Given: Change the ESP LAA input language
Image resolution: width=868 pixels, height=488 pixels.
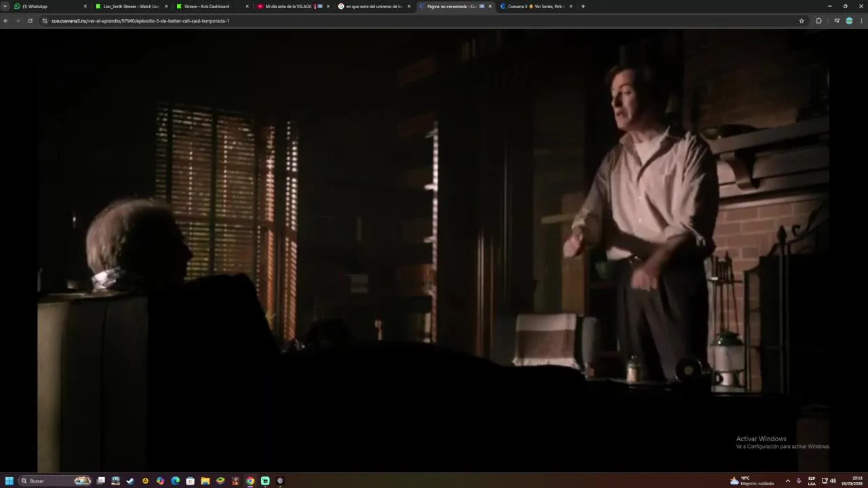Looking at the screenshot, I should (x=812, y=481).
